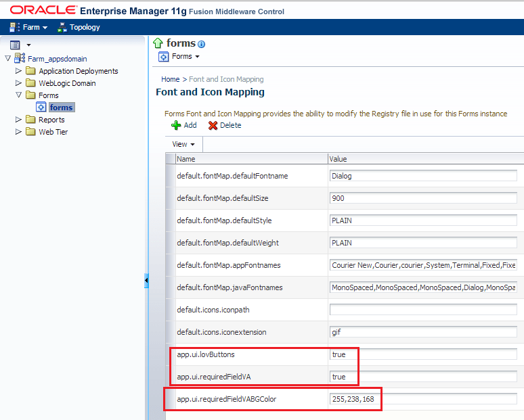524x420 pixels.
Task: Collapse the navigation pane splitter arrow
Action: point(146,281)
